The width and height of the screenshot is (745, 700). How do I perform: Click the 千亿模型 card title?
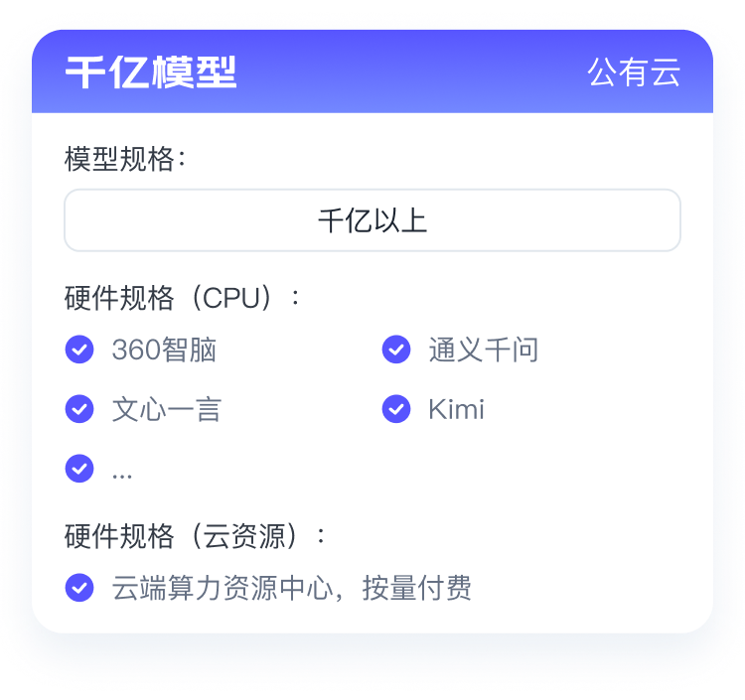click(x=151, y=72)
